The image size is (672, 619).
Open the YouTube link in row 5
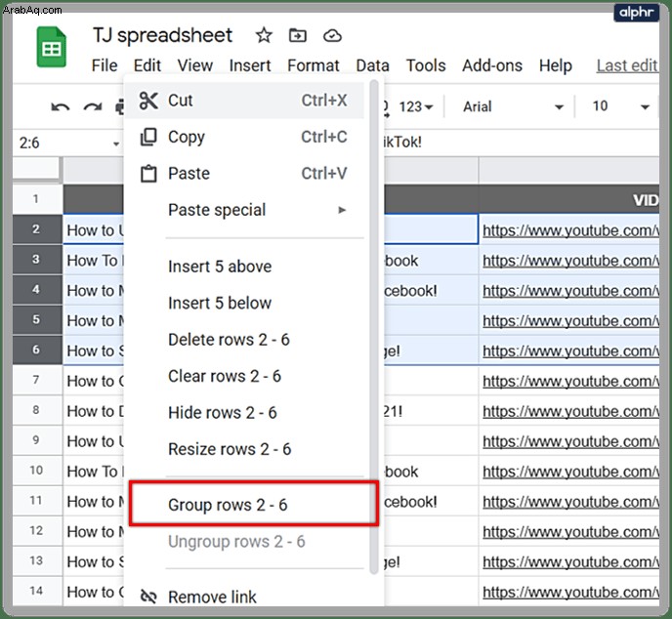(x=570, y=321)
